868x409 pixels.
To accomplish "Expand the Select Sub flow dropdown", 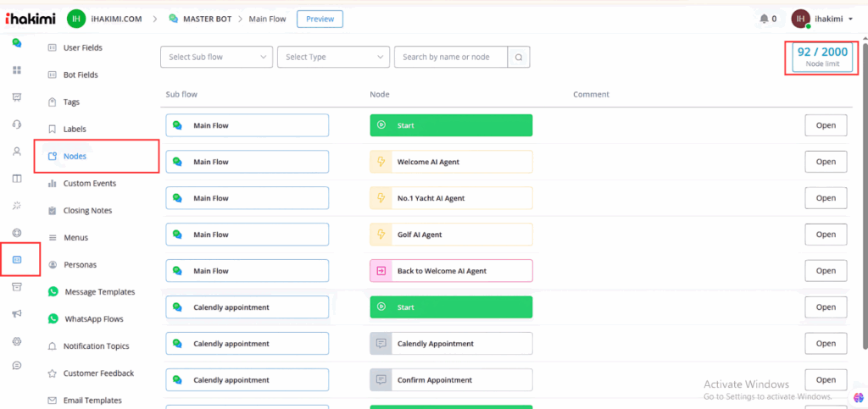I will [x=215, y=57].
